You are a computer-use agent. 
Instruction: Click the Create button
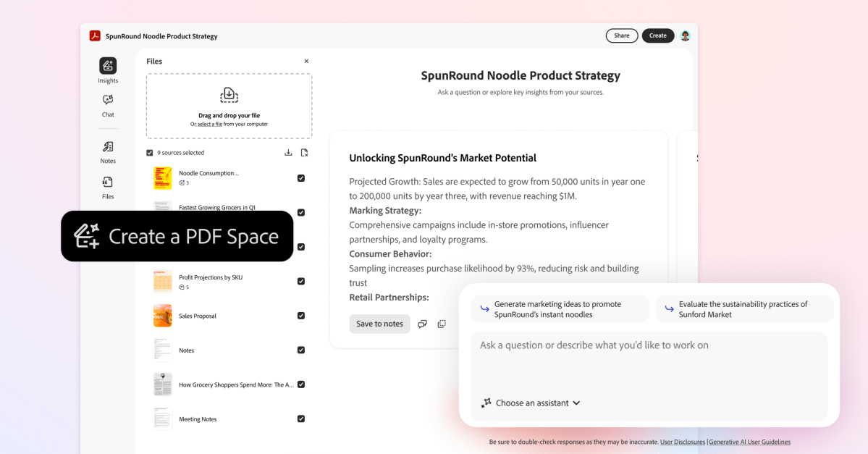tap(657, 35)
